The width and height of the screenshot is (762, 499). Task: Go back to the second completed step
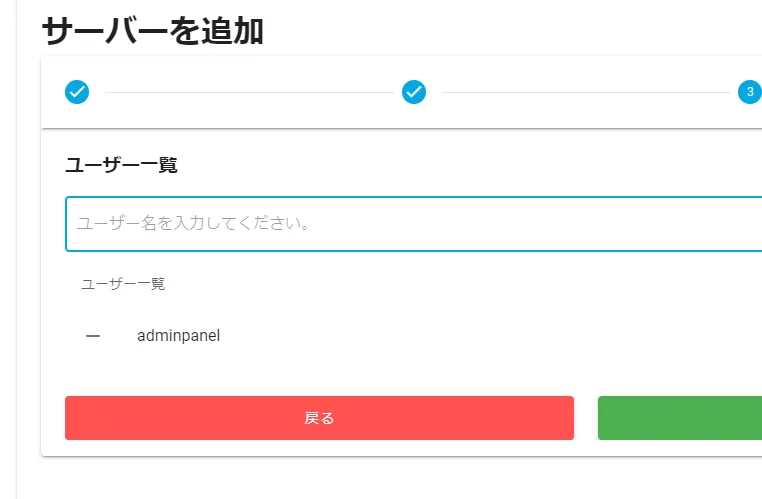pos(414,92)
